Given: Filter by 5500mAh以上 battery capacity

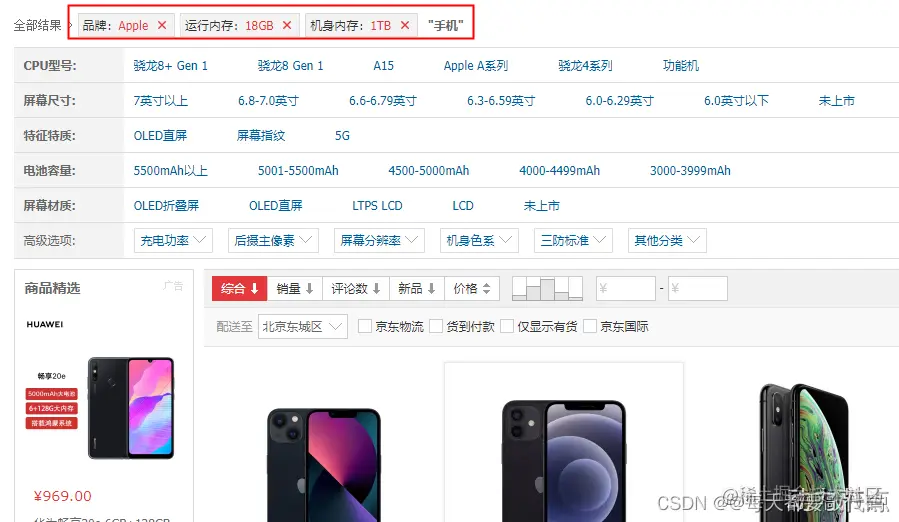Looking at the screenshot, I should coord(170,171).
